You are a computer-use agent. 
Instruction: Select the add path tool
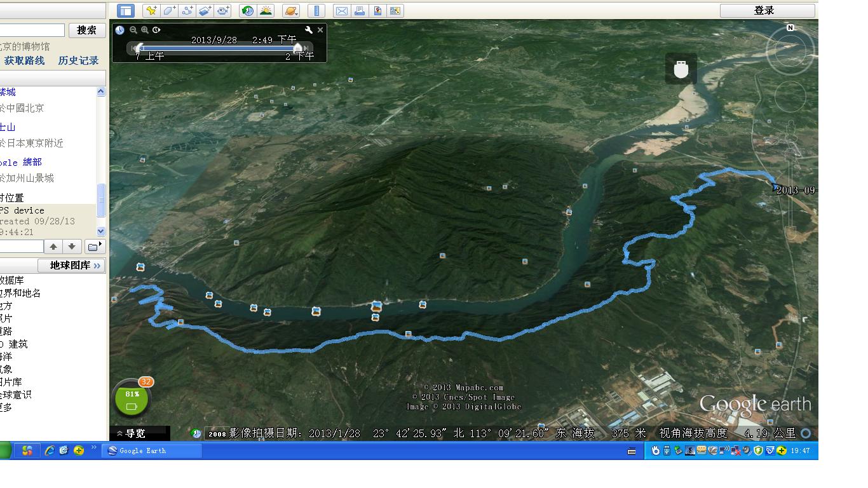coord(187,11)
